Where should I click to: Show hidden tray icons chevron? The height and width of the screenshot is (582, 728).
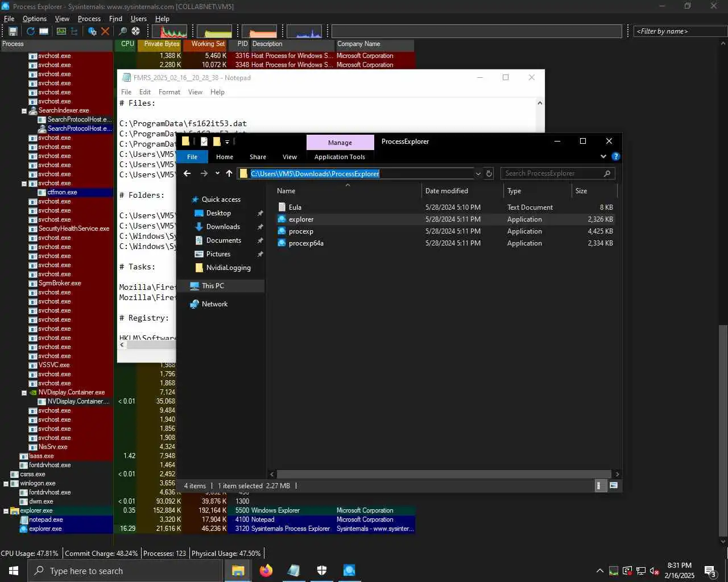pos(599,571)
